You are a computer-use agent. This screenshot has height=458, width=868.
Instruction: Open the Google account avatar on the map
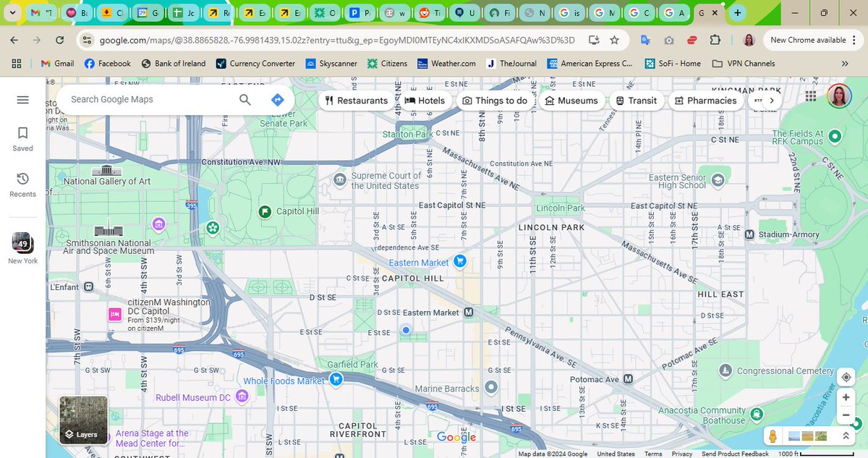(839, 96)
